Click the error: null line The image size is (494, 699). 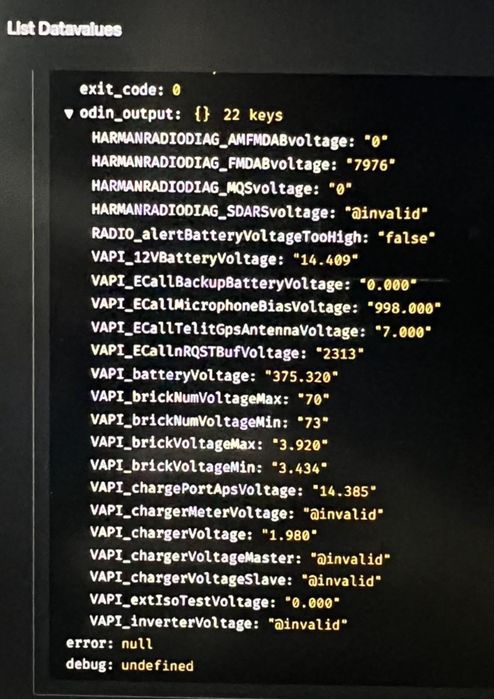pos(109,643)
